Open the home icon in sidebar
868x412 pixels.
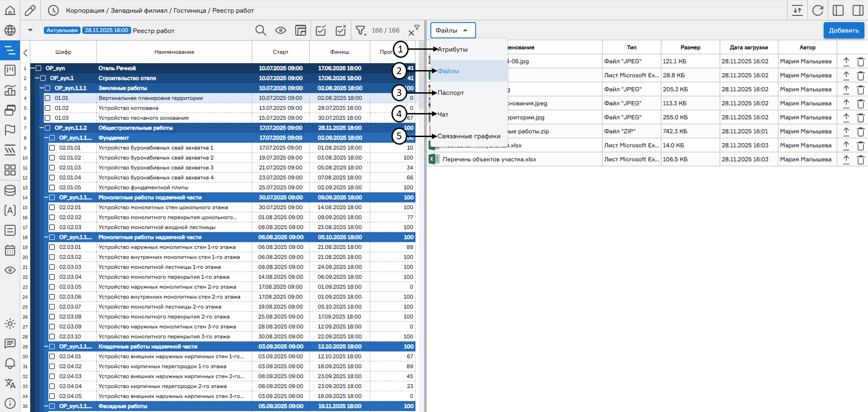point(10,10)
